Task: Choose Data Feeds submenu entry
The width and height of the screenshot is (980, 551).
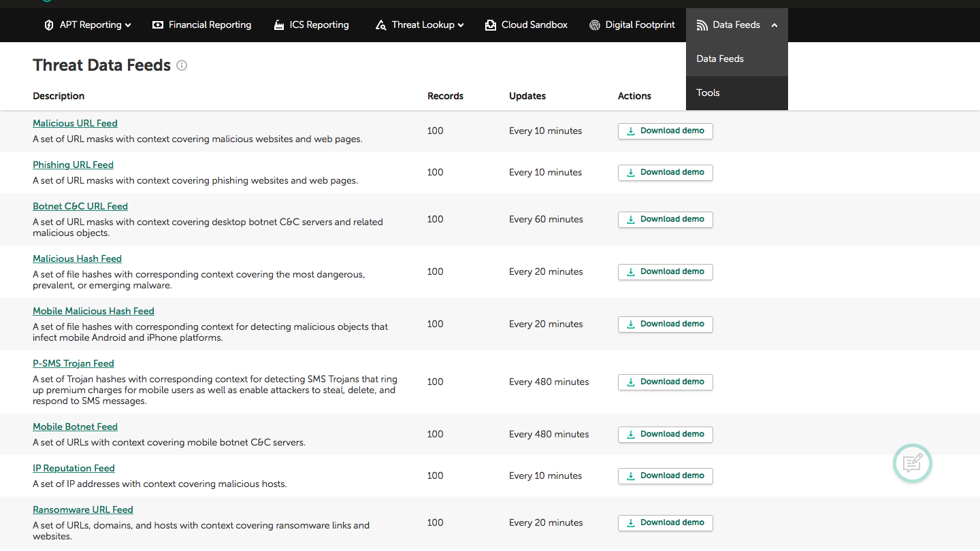Action: 720,59
